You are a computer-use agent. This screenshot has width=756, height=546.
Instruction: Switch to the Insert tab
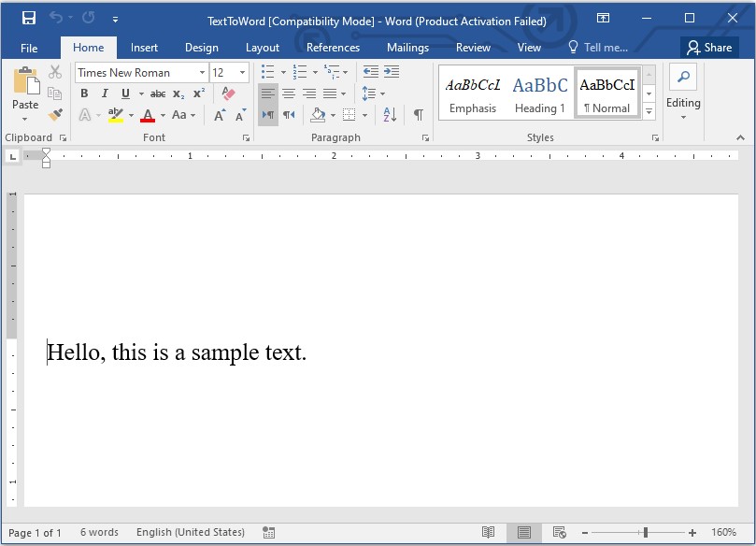[x=144, y=47]
